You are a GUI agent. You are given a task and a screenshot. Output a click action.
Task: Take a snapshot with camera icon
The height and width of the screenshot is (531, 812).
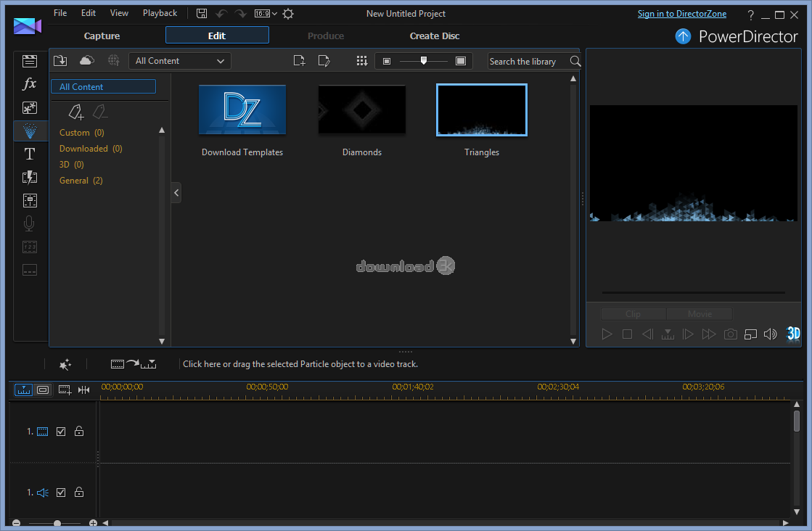coord(730,334)
